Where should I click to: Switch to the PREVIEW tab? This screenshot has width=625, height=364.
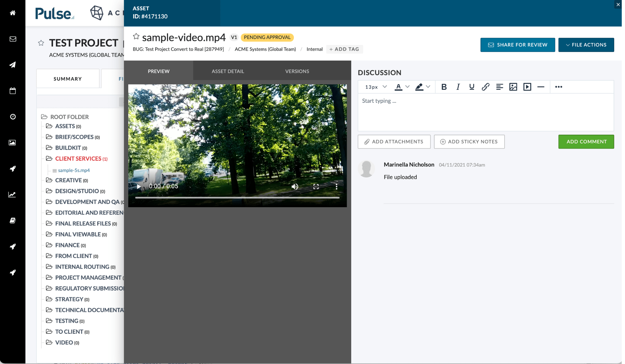(159, 71)
